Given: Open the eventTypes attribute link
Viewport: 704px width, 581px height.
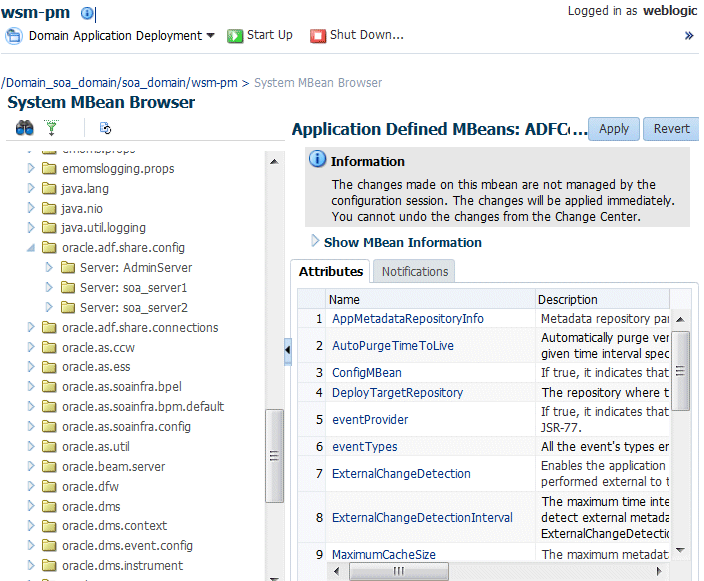Looking at the screenshot, I should pyautogui.click(x=365, y=447).
